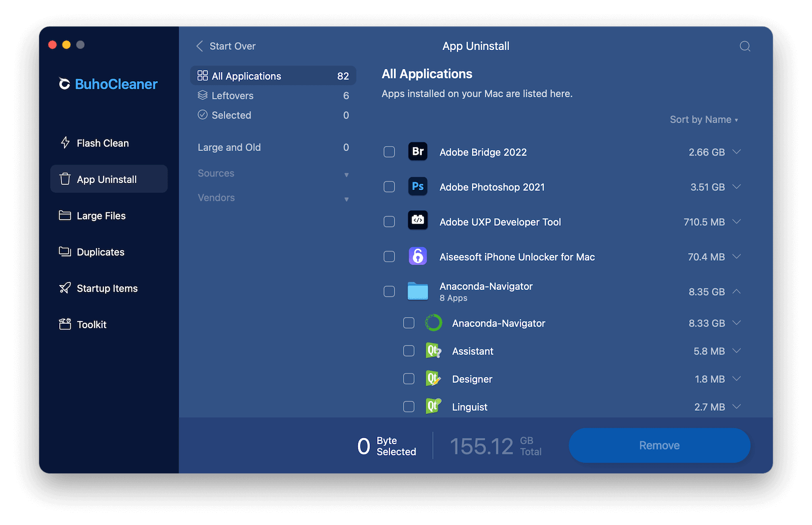Click the Anaconda-Navigator folder icon
The image size is (812, 525).
(418, 291)
